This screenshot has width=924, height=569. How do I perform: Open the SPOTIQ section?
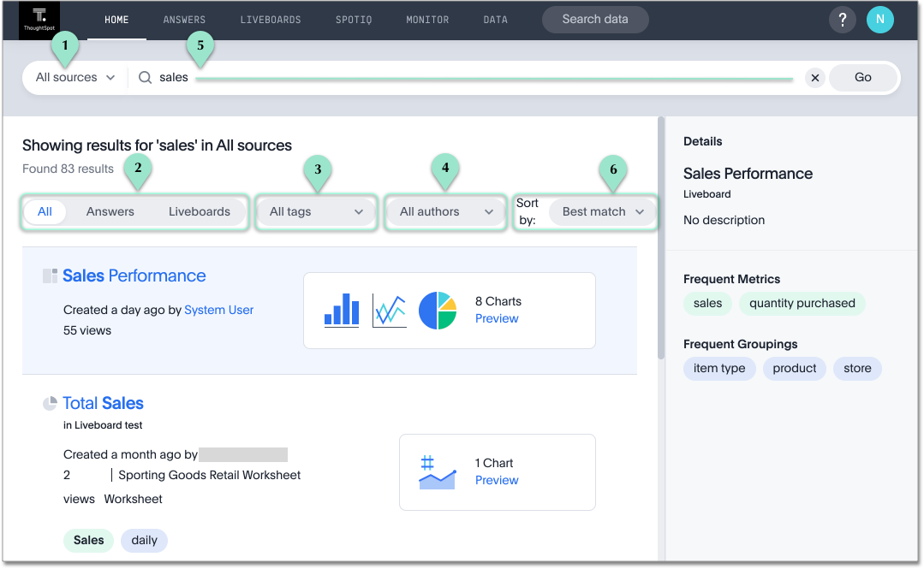[354, 19]
